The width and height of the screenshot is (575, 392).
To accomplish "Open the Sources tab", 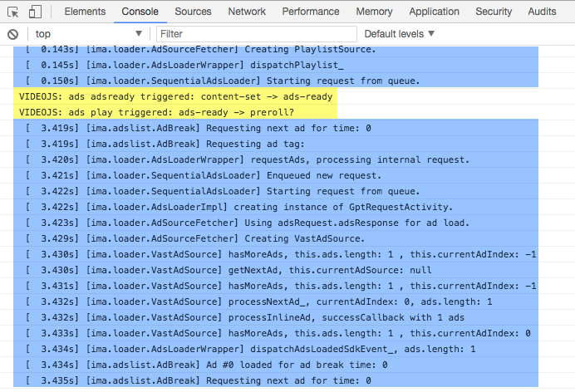I will click(193, 12).
